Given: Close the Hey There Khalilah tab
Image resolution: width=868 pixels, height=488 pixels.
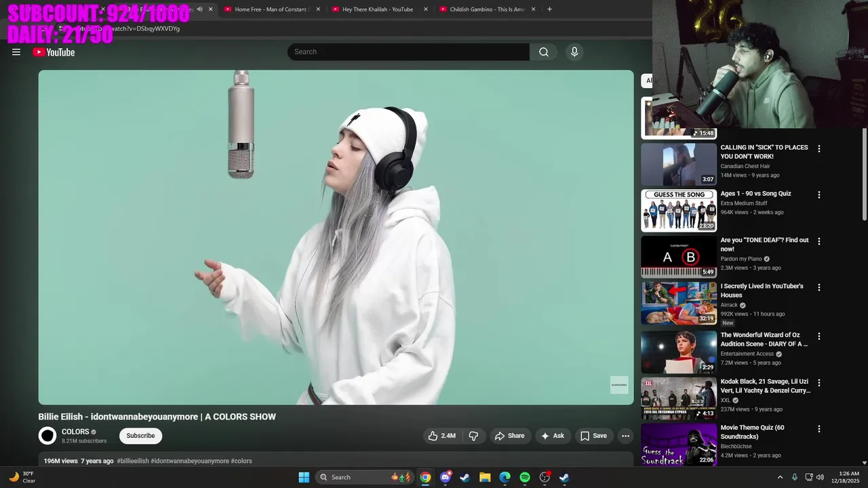Looking at the screenshot, I should (x=426, y=9).
